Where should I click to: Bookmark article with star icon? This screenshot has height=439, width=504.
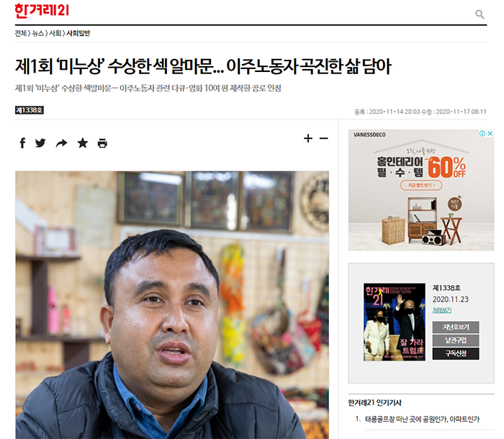83,143
